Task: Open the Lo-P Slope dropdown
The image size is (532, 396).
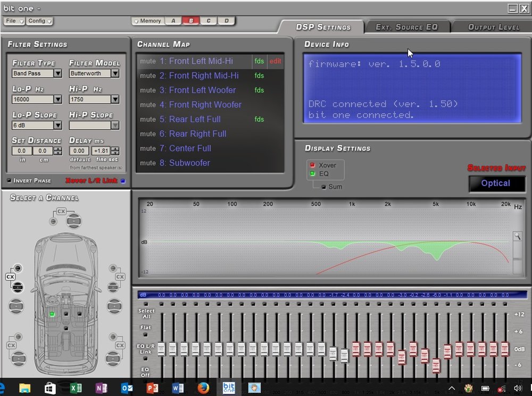Action: 57,125
